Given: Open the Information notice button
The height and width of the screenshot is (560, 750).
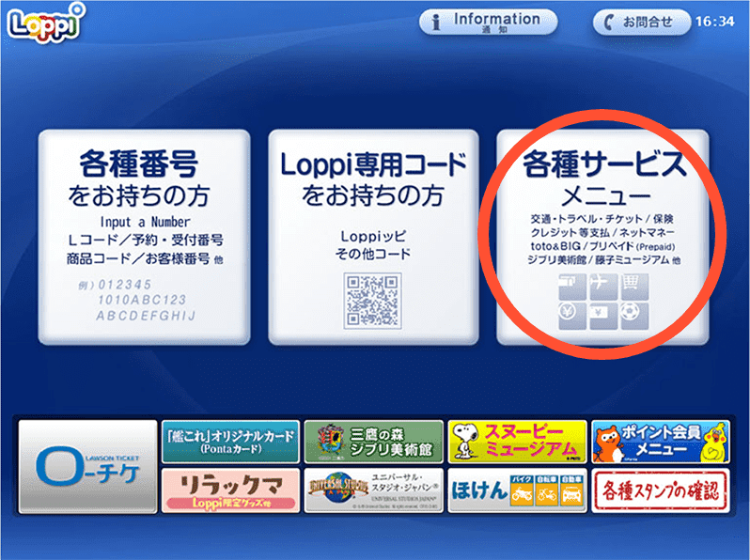Looking at the screenshot, I should pos(489,22).
